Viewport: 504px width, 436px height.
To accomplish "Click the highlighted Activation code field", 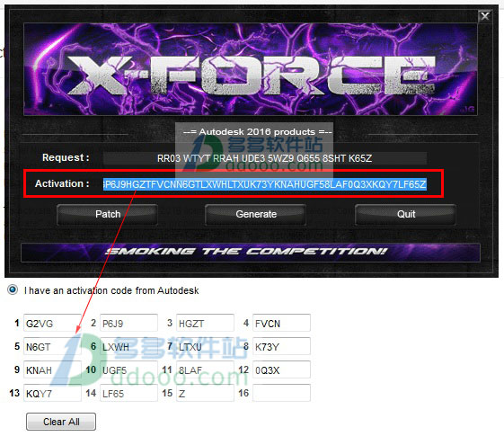I will click(265, 184).
